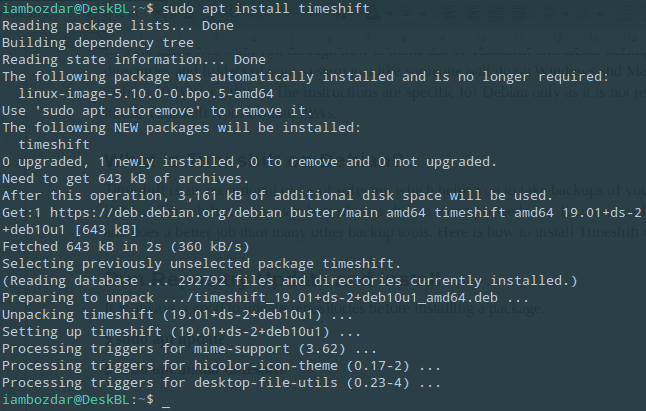The height and width of the screenshot is (411, 646).
Task: Click the timeshift_19.01+ds-2+deb10u1_amd64.deb filename
Action: (x=346, y=298)
